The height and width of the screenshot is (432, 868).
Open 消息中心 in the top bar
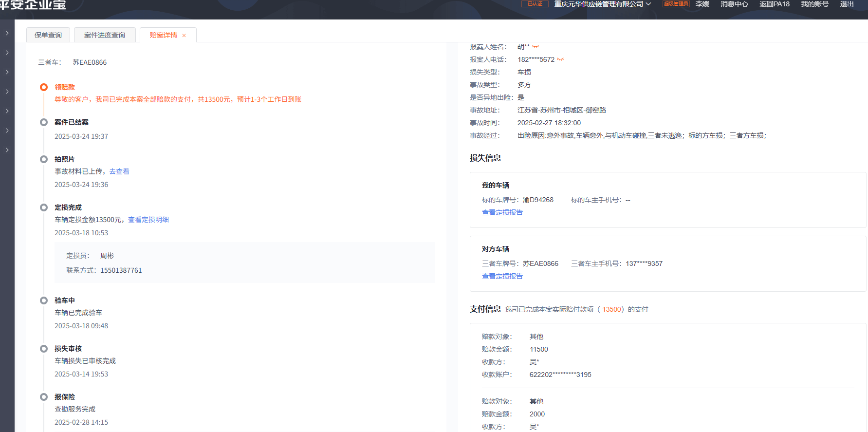(x=734, y=4)
